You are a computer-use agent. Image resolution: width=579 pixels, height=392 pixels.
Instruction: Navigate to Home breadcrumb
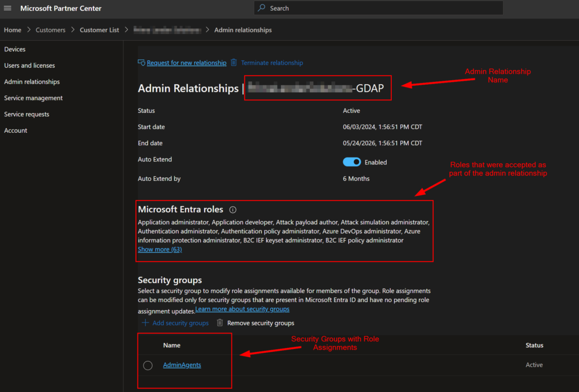tap(12, 30)
